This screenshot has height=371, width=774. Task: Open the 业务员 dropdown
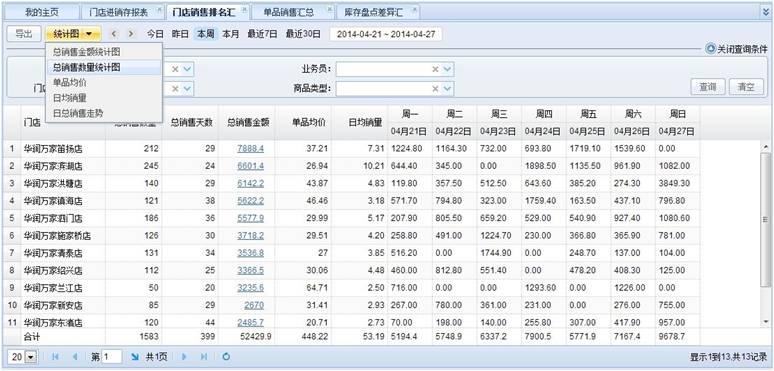[x=447, y=70]
